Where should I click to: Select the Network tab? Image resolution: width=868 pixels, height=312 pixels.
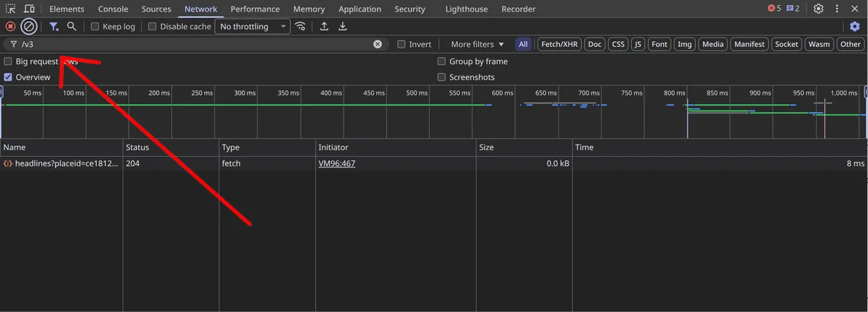(200, 9)
